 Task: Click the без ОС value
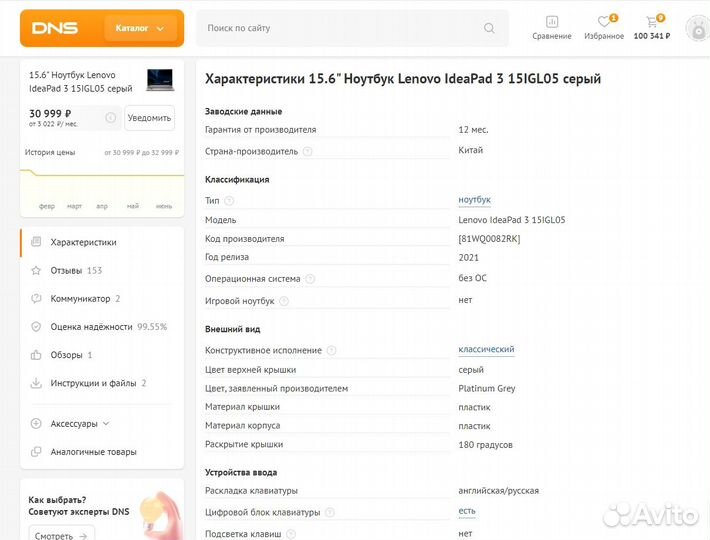click(472, 278)
